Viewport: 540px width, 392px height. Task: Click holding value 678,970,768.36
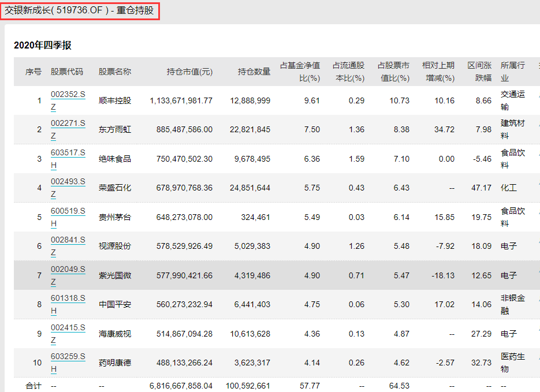[x=184, y=188]
